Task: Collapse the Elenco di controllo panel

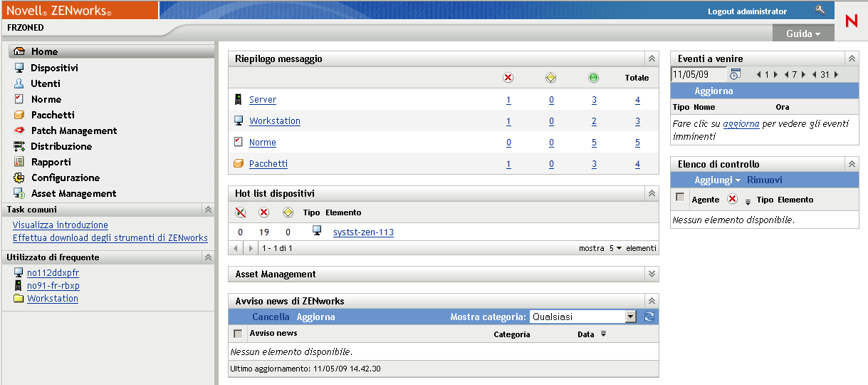Action: click(x=851, y=165)
